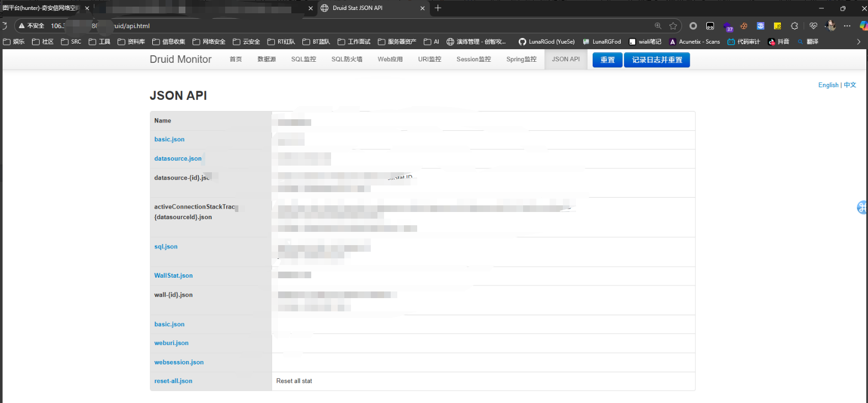
Task: Close the Druid Stat JSON API tab
Action: [x=423, y=8]
